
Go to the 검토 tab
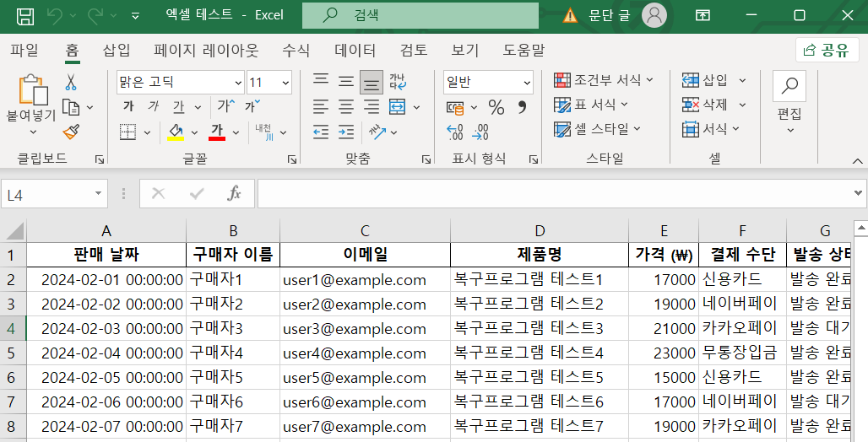[x=414, y=51]
